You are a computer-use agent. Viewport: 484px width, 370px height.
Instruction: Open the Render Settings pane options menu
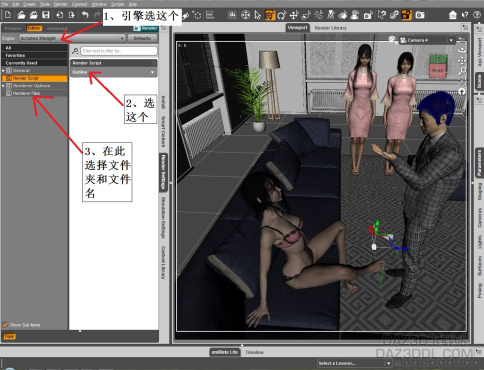pos(164,28)
